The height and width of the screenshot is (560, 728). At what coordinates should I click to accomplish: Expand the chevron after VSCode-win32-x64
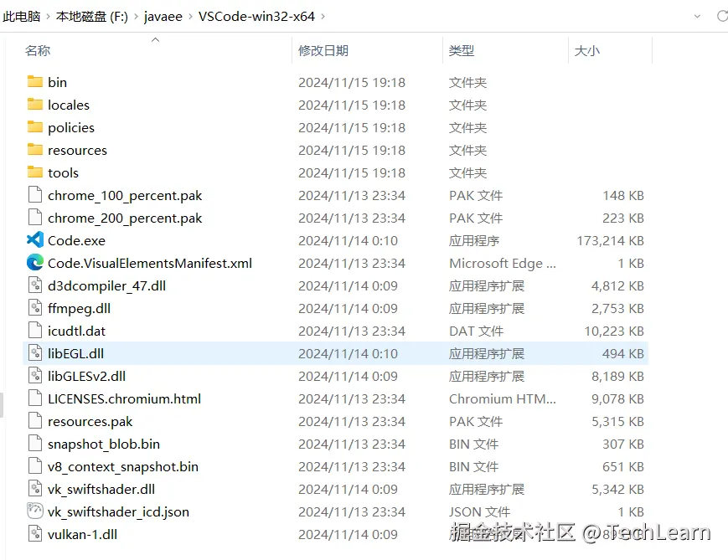pyautogui.click(x=323, y=18)
